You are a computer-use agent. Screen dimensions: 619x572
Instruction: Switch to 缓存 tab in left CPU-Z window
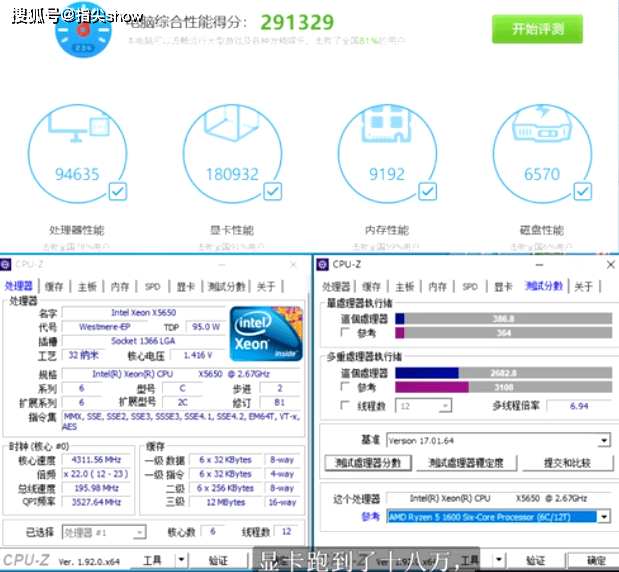coord(54,287)
